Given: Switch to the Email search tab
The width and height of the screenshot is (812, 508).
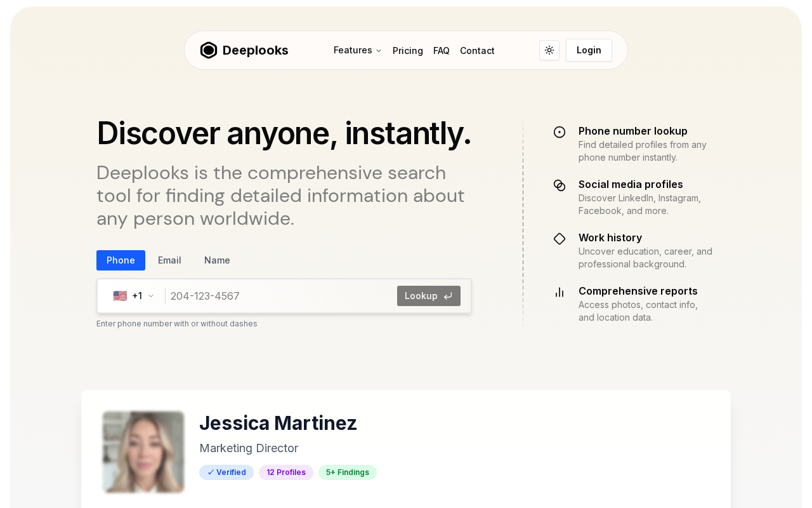Looking at the screenshot, I should tap(169, 260).
